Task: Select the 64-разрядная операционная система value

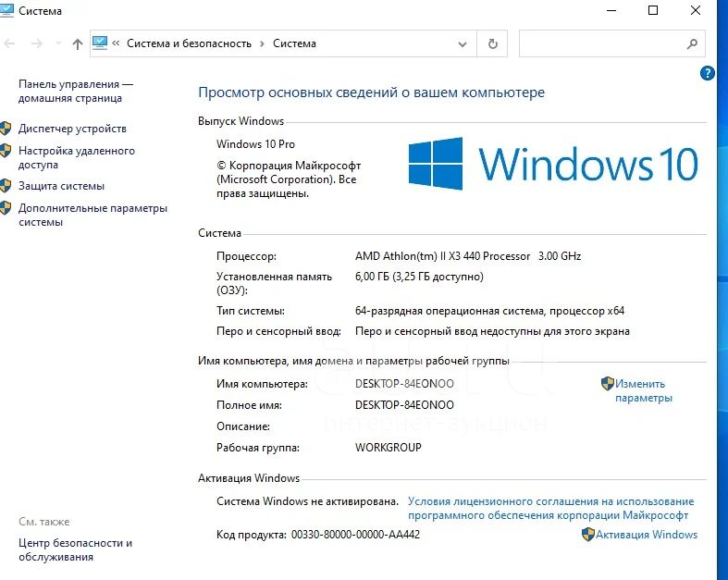Action: [x=490, y=311]
